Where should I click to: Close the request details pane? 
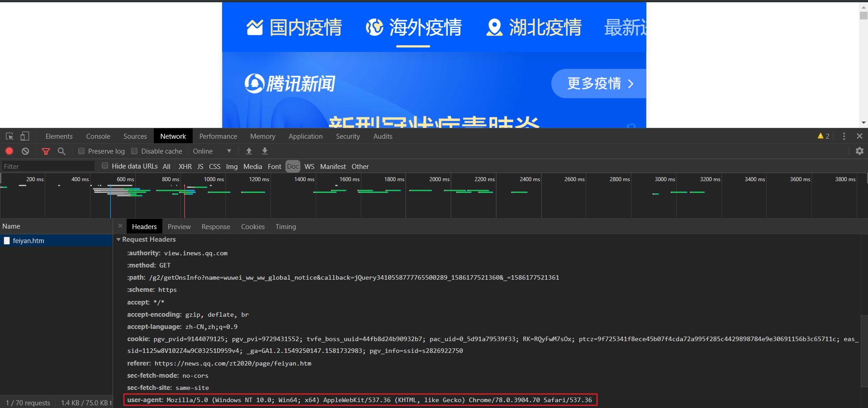(x=120, y=226)
